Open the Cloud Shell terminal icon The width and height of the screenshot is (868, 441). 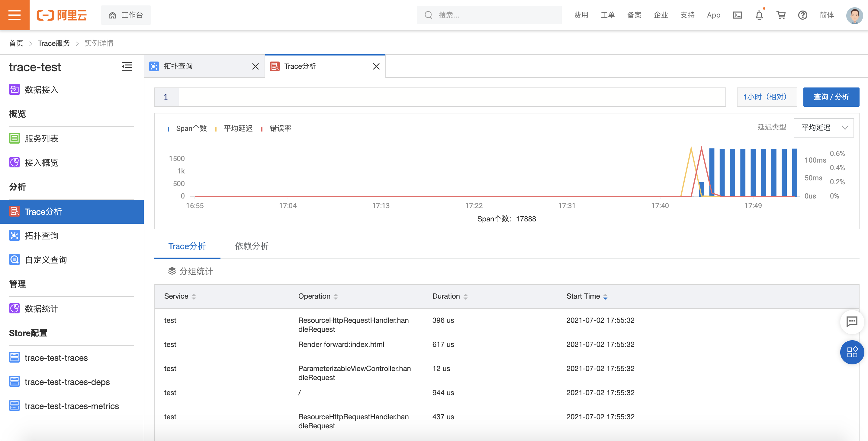pyautogui.click(x=737, y=15)
